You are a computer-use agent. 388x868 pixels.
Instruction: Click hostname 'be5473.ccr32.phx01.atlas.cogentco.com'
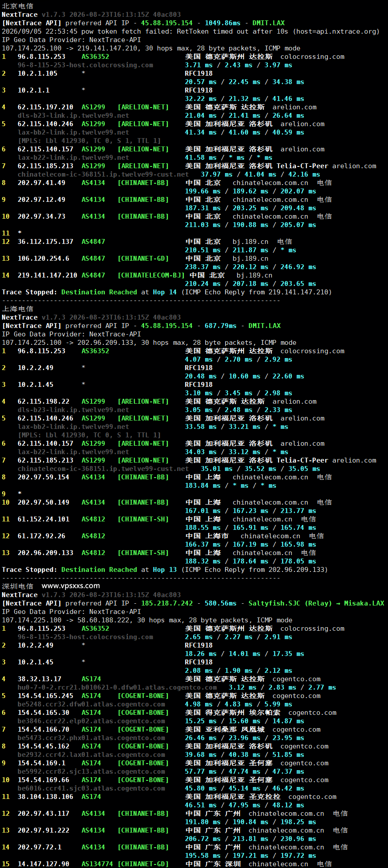click(x=91, y=738)
